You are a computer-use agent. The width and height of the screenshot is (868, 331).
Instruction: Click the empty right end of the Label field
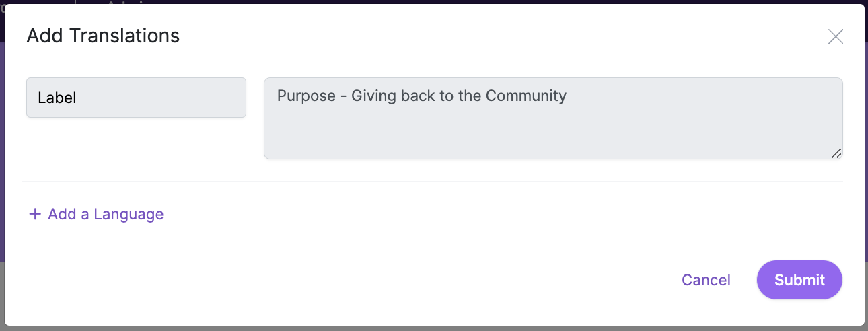[x=215, y=98]
